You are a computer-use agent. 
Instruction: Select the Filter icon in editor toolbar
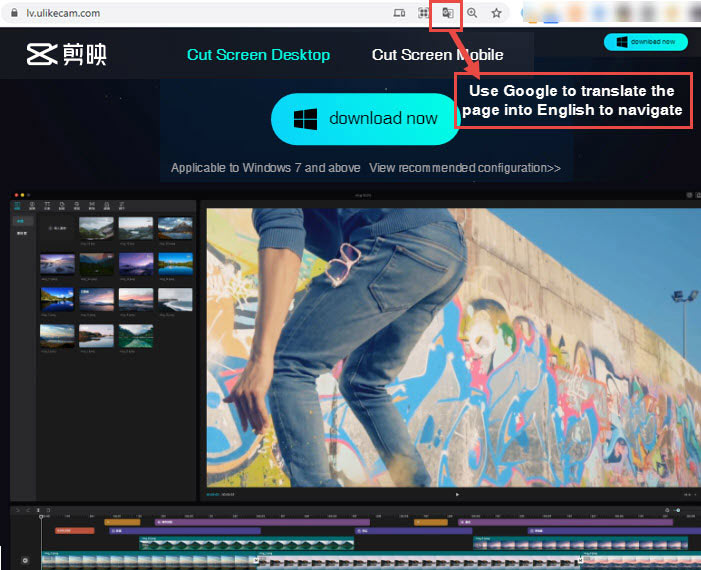[x=106, y=206]
